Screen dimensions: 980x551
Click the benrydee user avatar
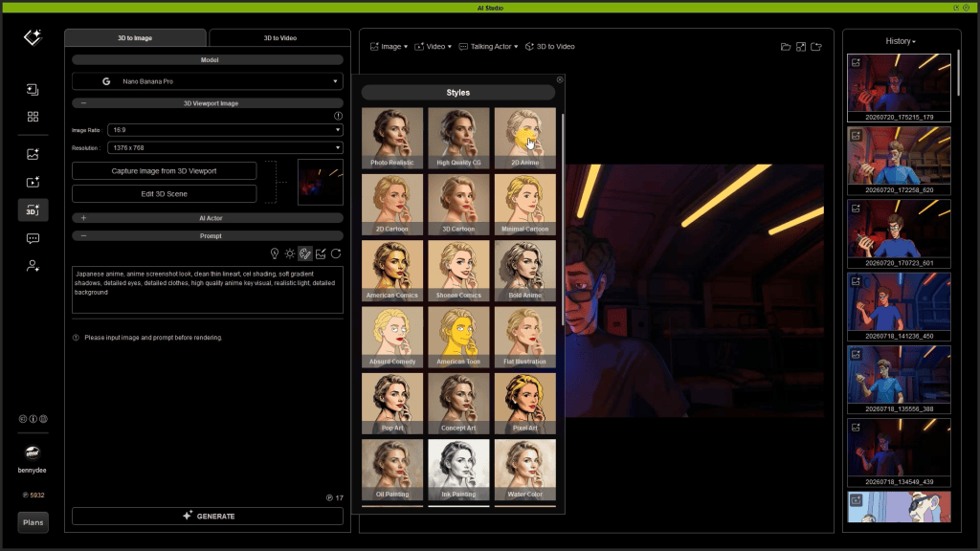coord(33,452)
